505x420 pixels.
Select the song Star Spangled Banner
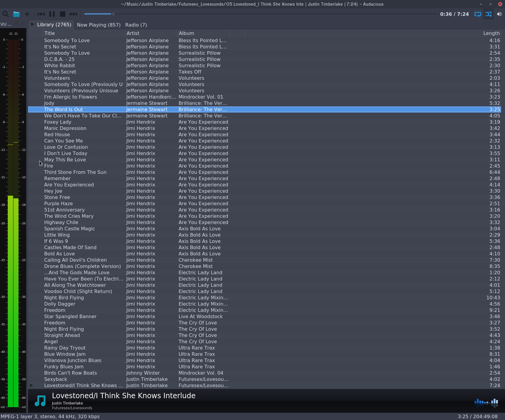pos(265,316)
